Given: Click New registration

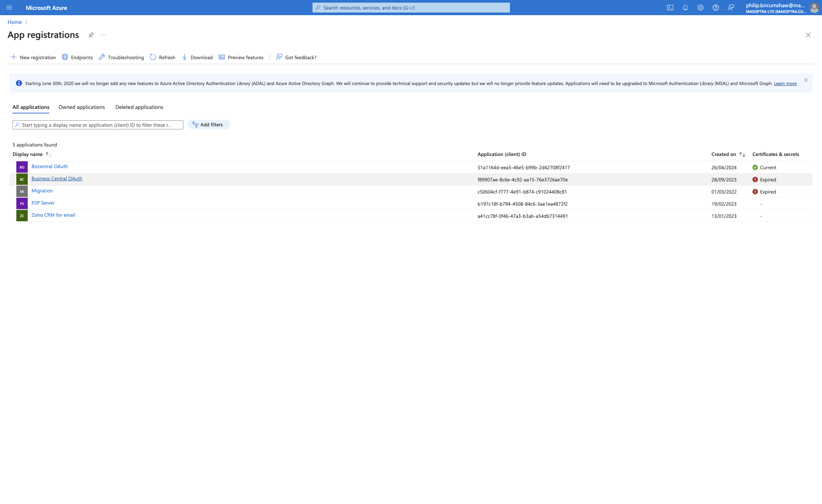Looking at the screenshot, I should tap(33, 57).
